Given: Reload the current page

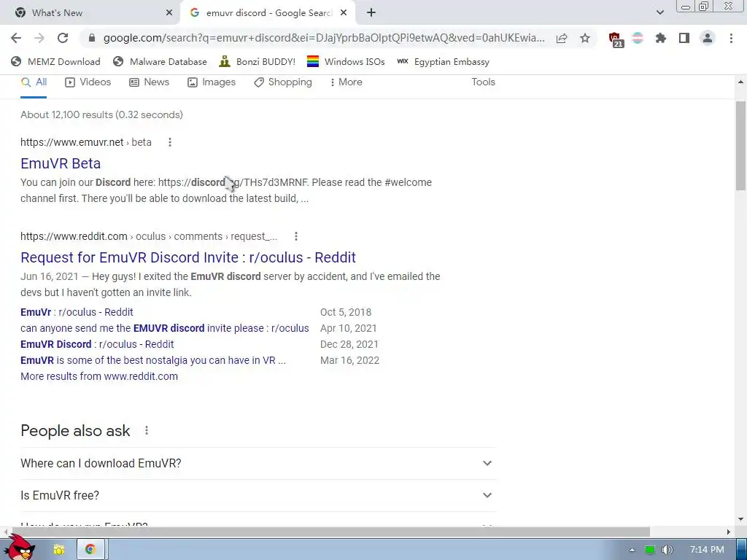Looking at the screenshot, I should point(63,38).
